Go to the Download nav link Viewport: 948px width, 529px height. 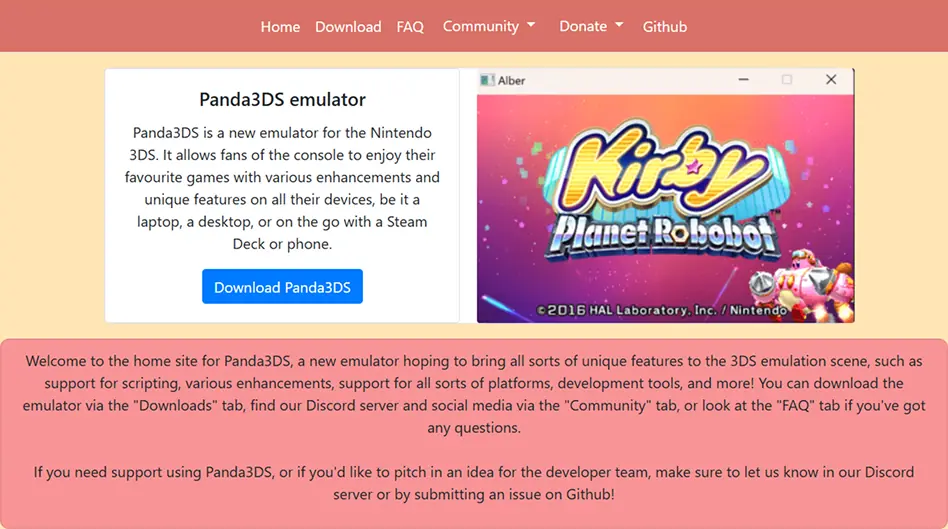click(348, 27)
